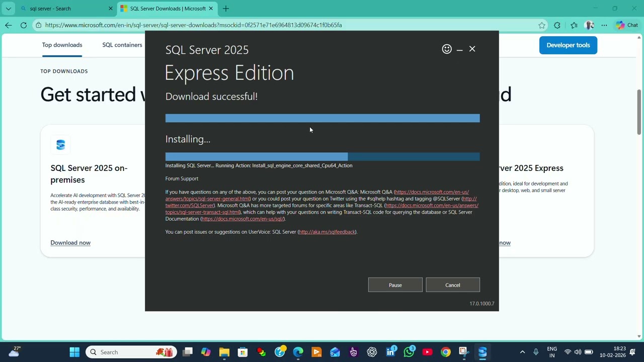Click the SQL Server 2025 on-premises card icon
Viewport: 644px width, 362px height.
click(x=60, y=145)
